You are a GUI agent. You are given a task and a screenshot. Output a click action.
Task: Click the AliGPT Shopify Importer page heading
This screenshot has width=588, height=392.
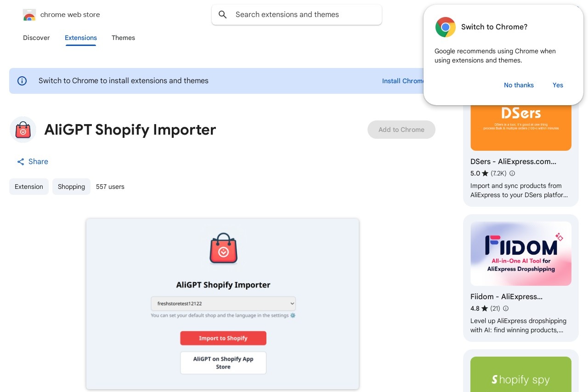[x=130, y=130]
